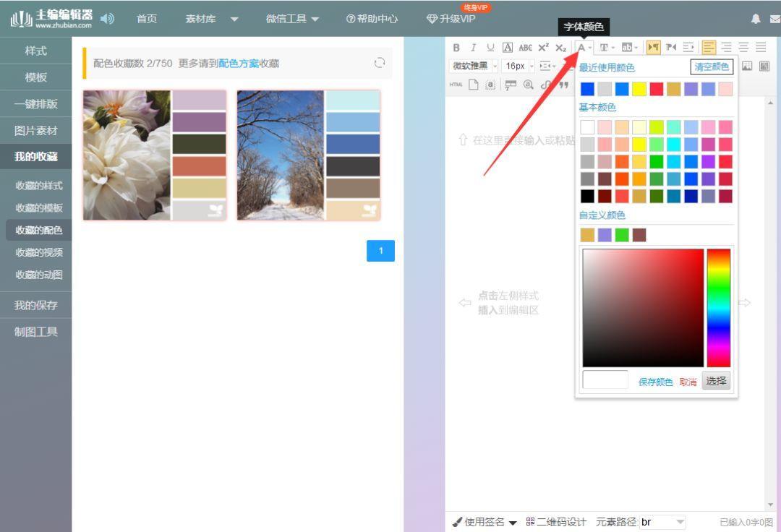The width and height of the screenshot is (781, 532).
Task: Click the font color A icon
Action: [581, 48]
